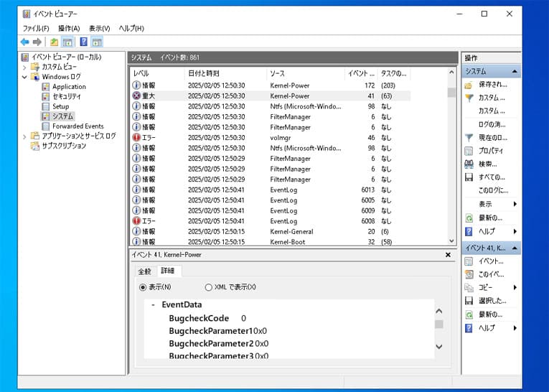Open the 操作(A) menu

[69, 28]
